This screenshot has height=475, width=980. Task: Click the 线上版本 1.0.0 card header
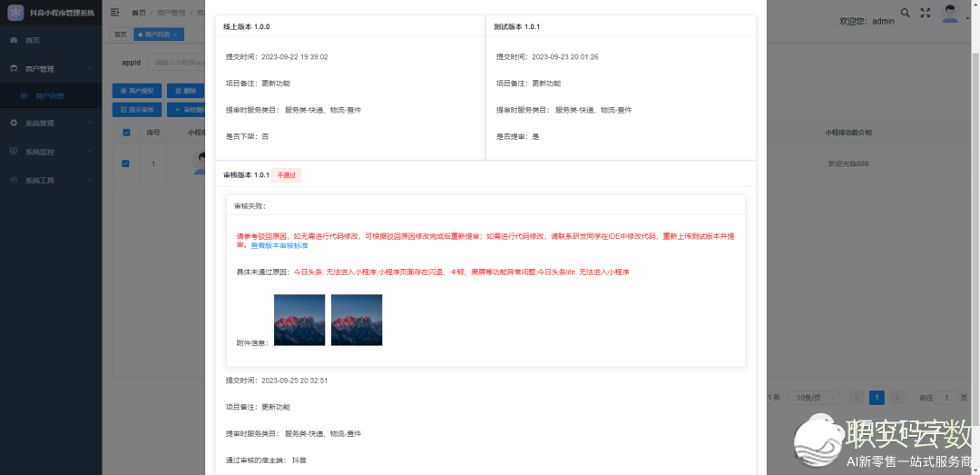click(x=350, y=27)
